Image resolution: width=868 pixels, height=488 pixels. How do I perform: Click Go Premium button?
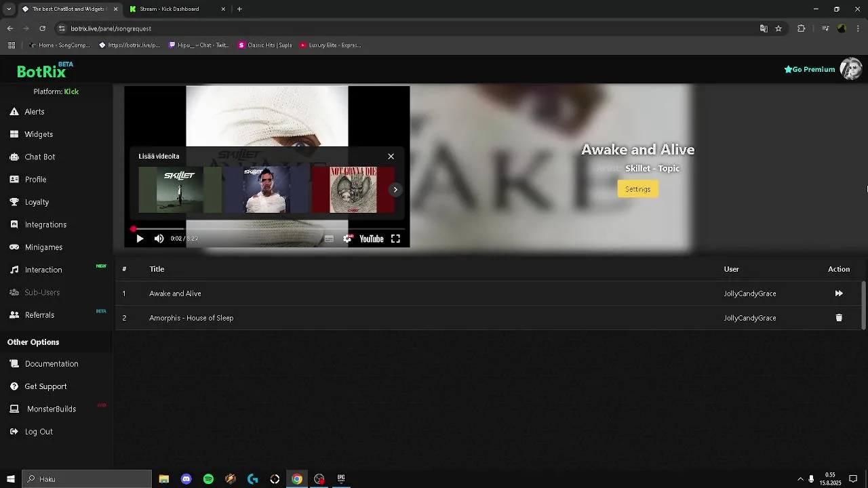click(x=810, y=69)
